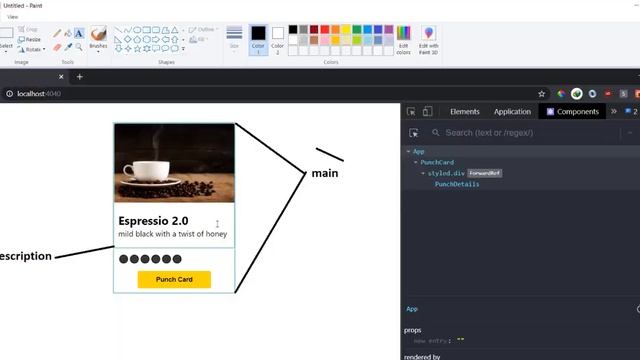Switch to the Application tab in DevTools
Viewport: 640px width, 360px height.
click(512, 111)
